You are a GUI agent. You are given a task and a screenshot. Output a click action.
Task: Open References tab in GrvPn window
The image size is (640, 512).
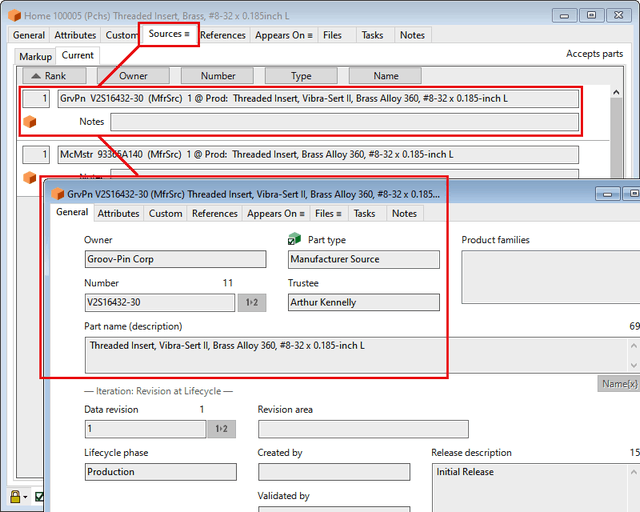[x=215, y=214]
